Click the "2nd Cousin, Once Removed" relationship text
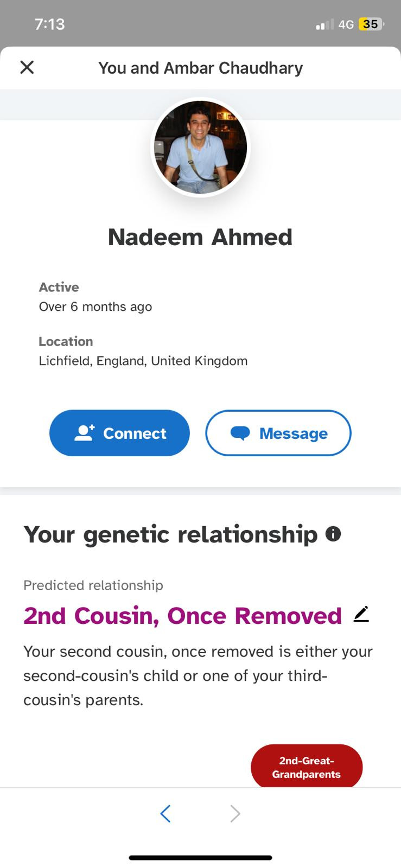This screenshot has height=868, width=401. [x=182, y=616]
